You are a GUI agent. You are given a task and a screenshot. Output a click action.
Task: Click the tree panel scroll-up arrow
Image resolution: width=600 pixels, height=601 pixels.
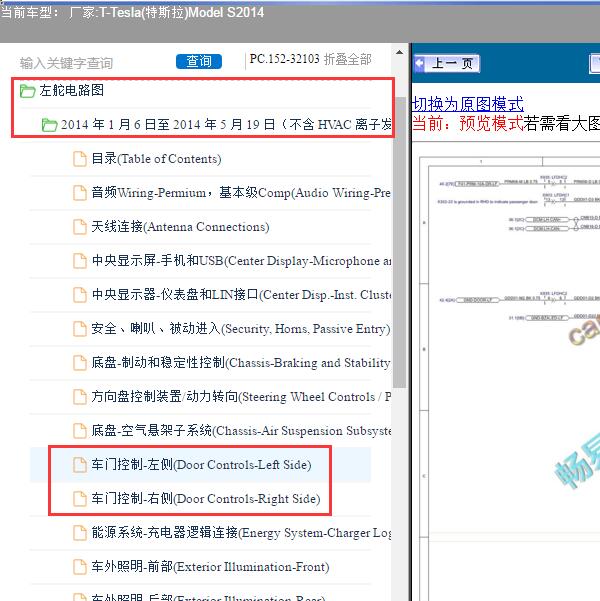click(x=399, y=53)
